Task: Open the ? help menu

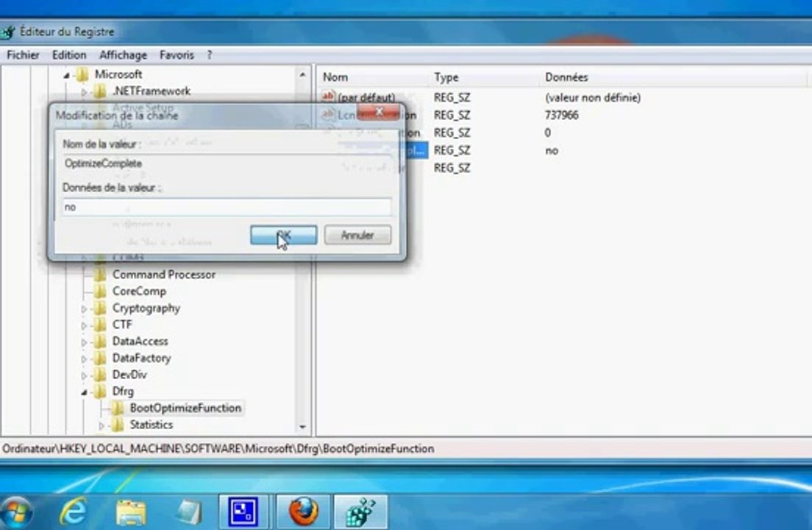Action: pyautogui.click(x=209, y=55)
